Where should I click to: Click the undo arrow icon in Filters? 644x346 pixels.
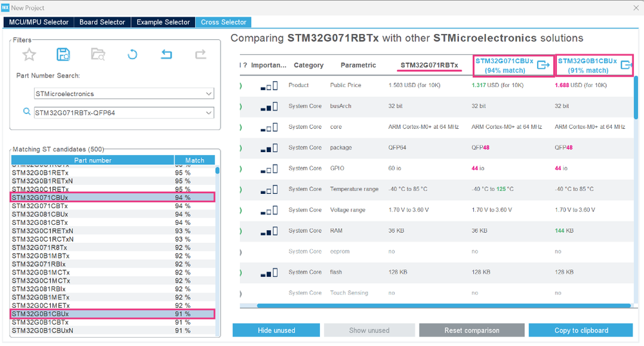tap(166, 54)
